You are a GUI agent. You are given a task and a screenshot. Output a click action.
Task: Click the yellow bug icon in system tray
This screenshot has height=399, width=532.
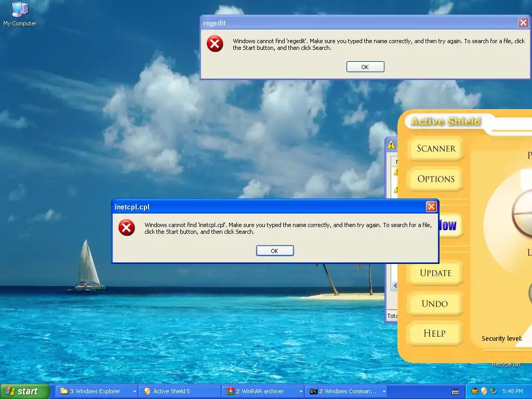coord(475,391)
